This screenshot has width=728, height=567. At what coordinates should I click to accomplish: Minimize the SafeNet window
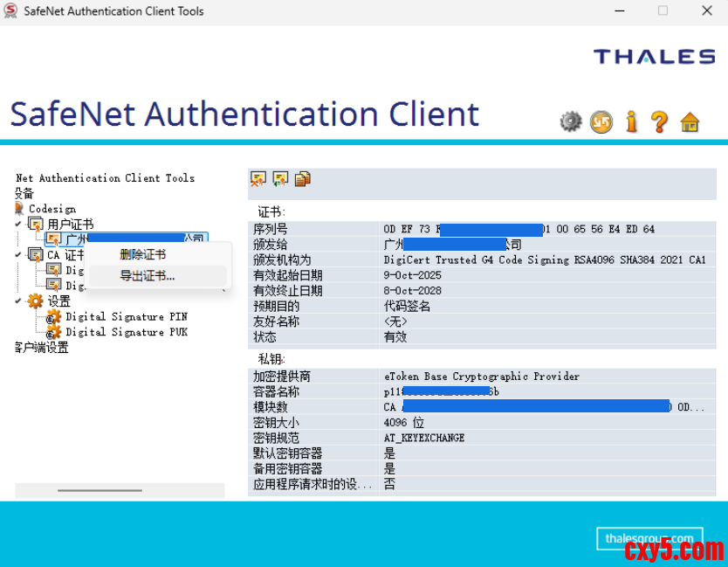click(620, 10)
